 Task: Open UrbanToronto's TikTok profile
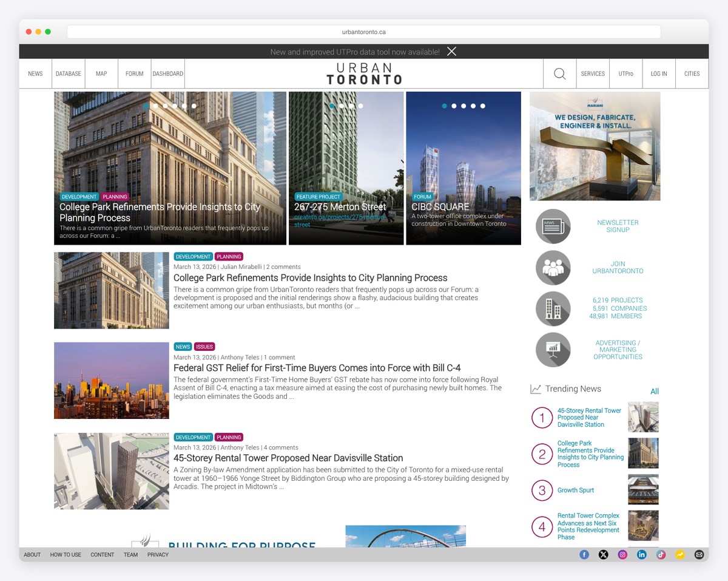[x=661, y=554]
